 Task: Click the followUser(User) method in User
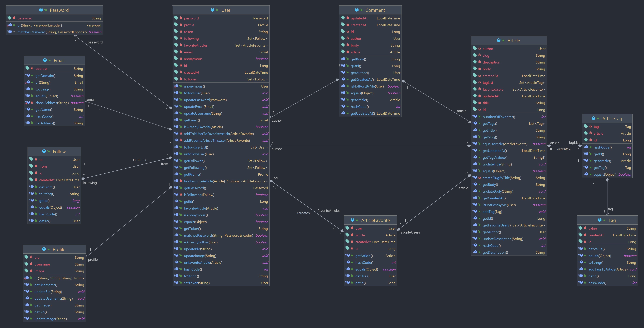[x=197, y=93]
